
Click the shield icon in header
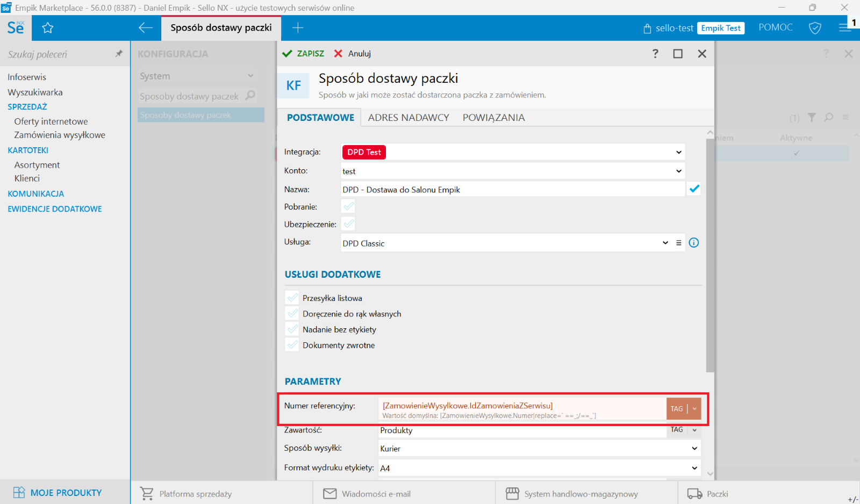pyautogui.click(x=815, y=28)
